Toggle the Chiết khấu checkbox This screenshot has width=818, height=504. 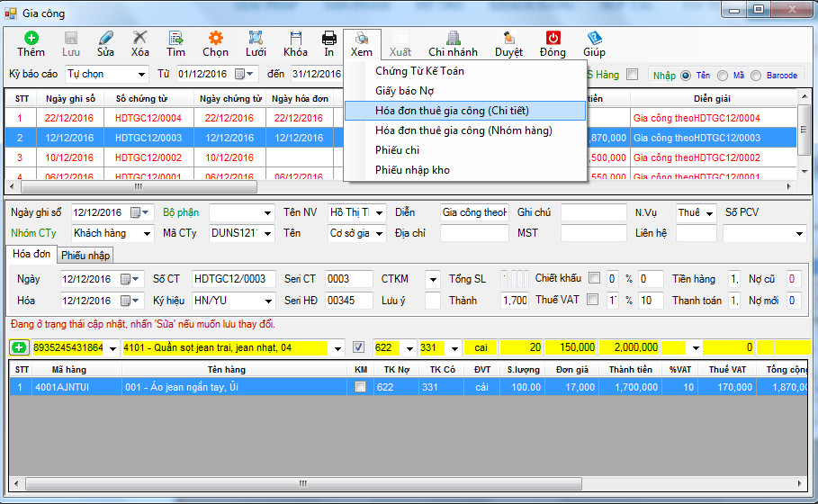(x=594, y=278)
